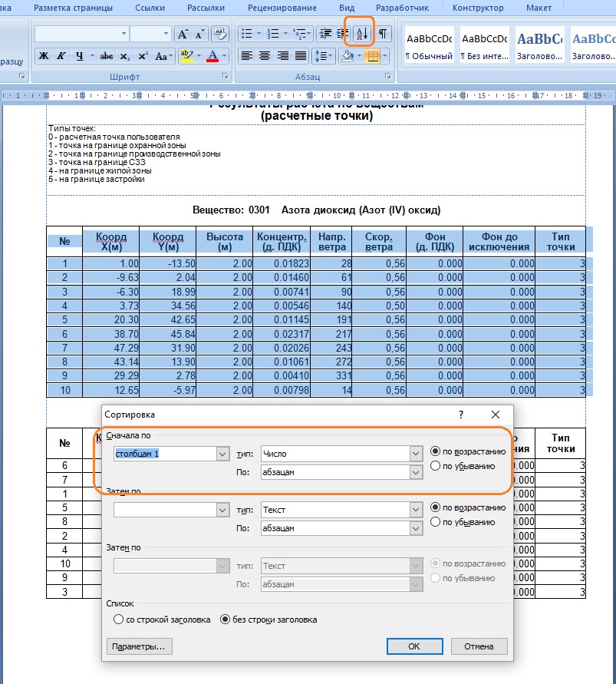Image resolution: width=616 pixels, height=684 pixels.
Task: Click the Sort (А-Я) icon in ribbon
Action: [360, 34]
